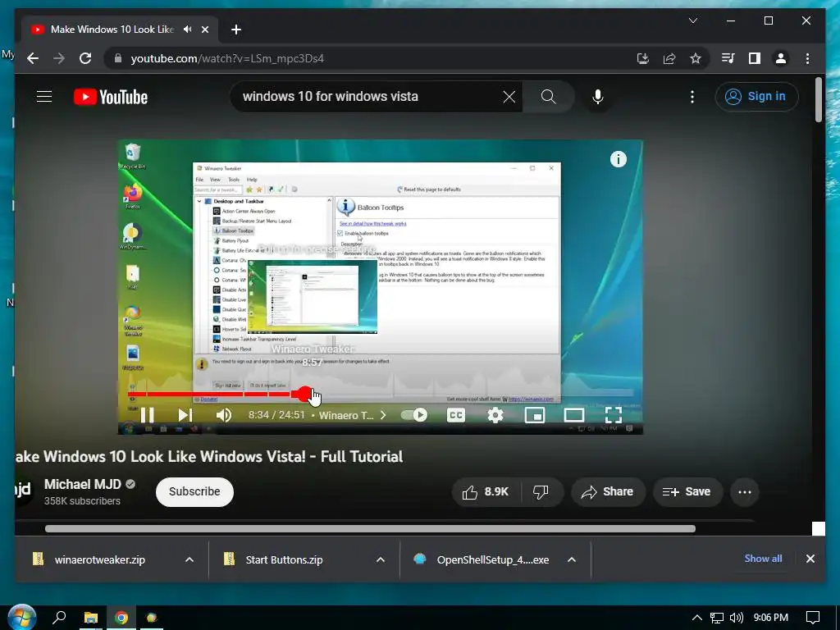Open File Explorer from taskbar
This screenshot has height=630, width=840.
coord(90,618)
